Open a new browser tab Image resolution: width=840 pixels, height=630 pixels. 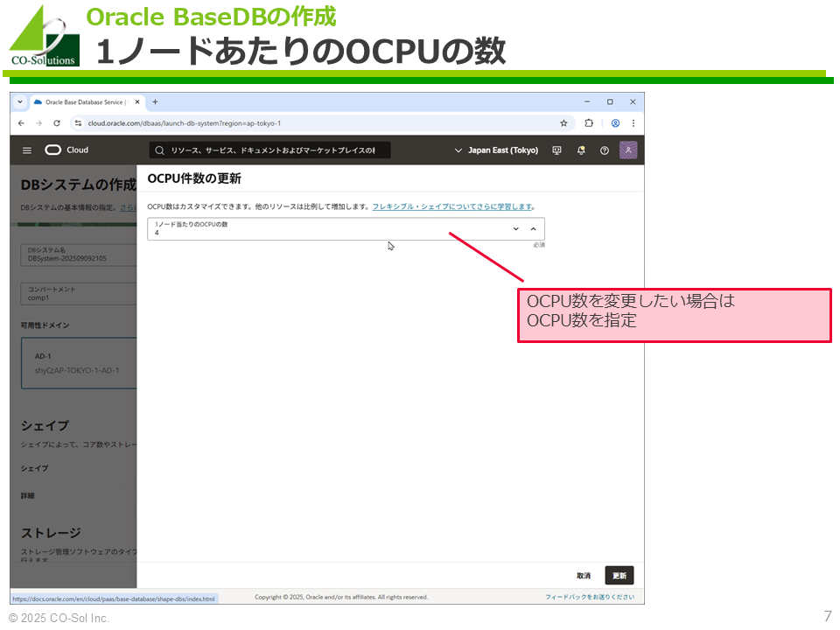[x=155, y=101]
